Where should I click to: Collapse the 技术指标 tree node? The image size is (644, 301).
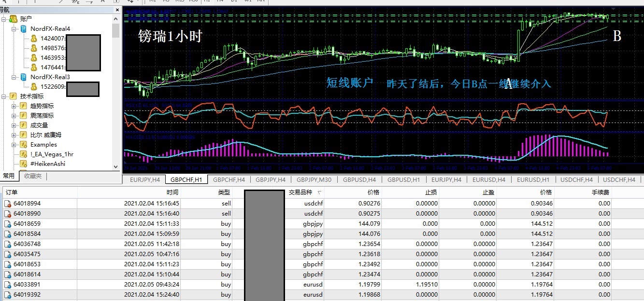tap(4, 96)
